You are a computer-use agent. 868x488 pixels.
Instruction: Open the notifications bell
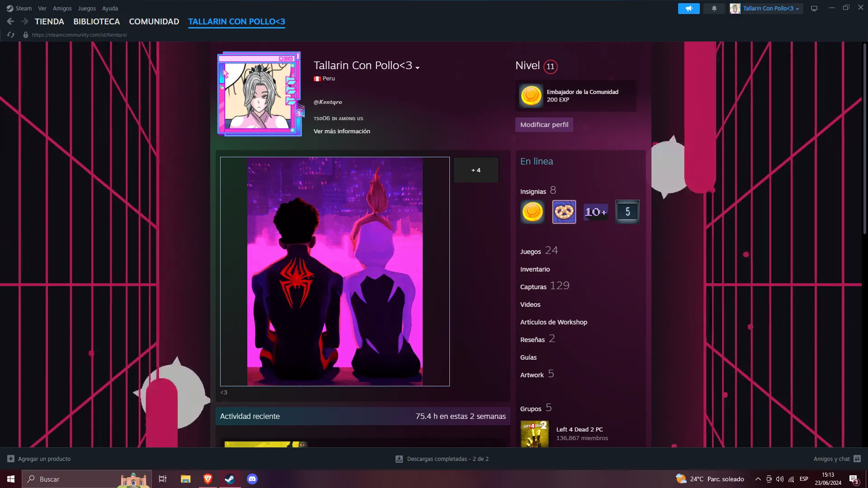(714, 9)
